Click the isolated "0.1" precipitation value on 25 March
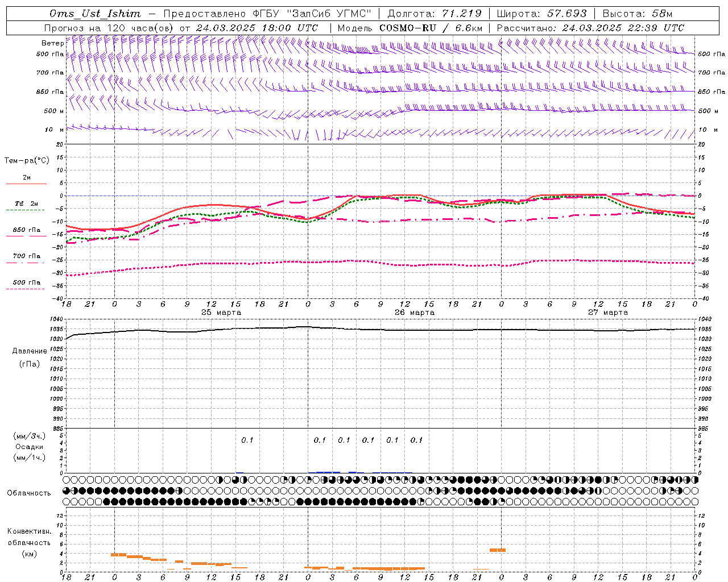This screenshot has height=582, width=728. tap(247, 440)
